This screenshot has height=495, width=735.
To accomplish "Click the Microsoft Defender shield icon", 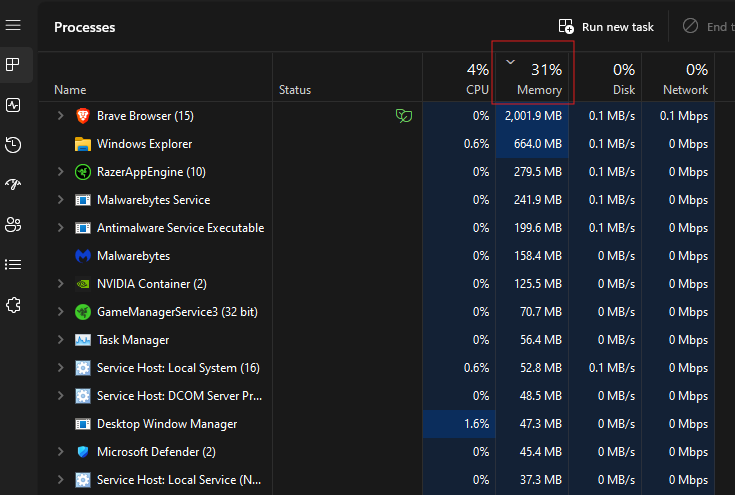I will point(83,452).
